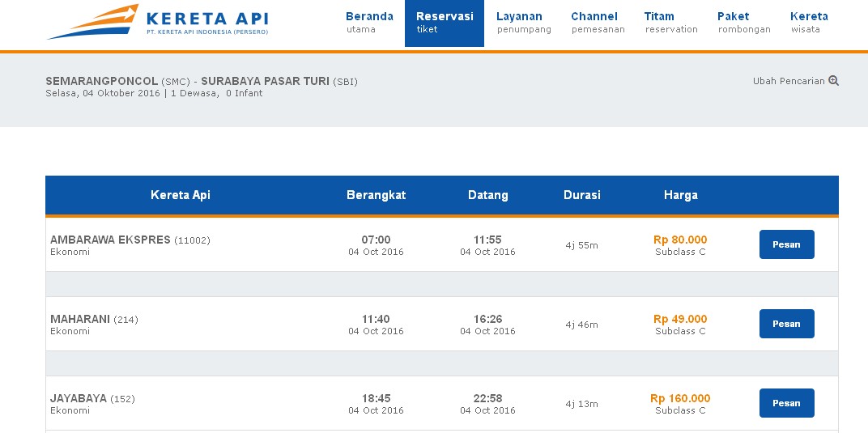Select the Ambarawa Ekspres train name

(x=110, y=240)
